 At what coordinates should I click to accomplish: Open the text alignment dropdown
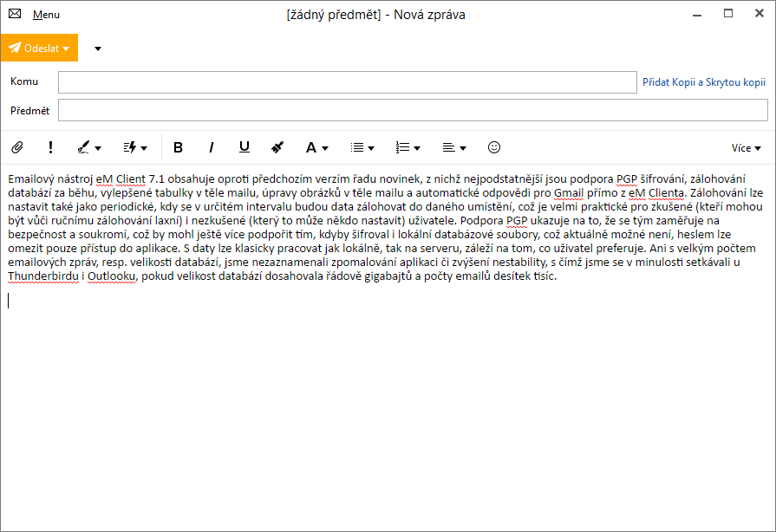[x=454, y=147]
